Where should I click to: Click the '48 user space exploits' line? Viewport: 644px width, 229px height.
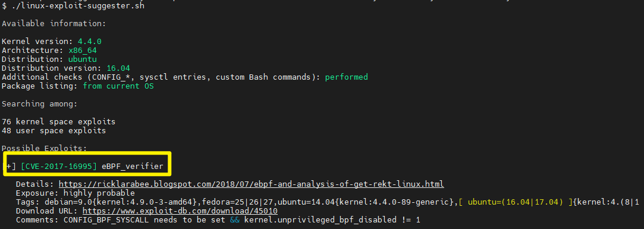[x=54, y=131]
